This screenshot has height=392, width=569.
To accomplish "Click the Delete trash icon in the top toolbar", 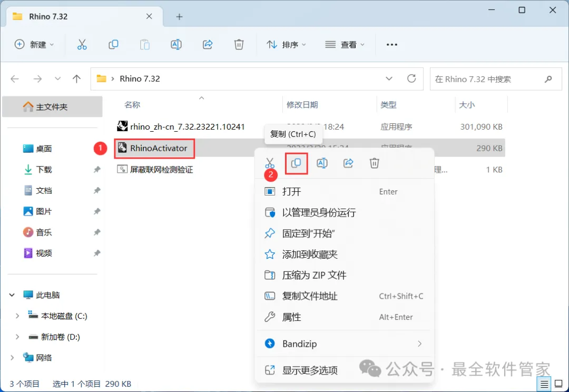I will point(239,45).
